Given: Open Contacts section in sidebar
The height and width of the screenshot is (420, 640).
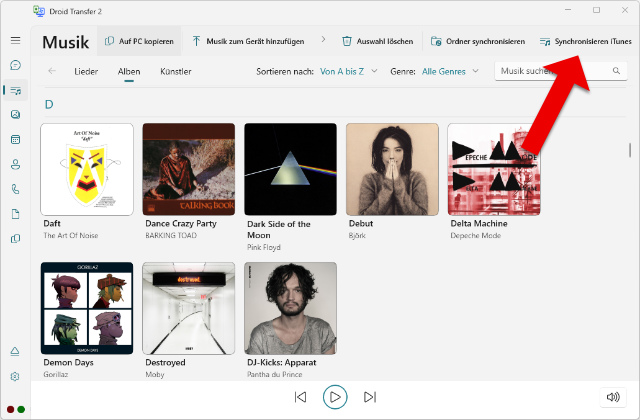Looking at the screenshot, I should point(16,164).
